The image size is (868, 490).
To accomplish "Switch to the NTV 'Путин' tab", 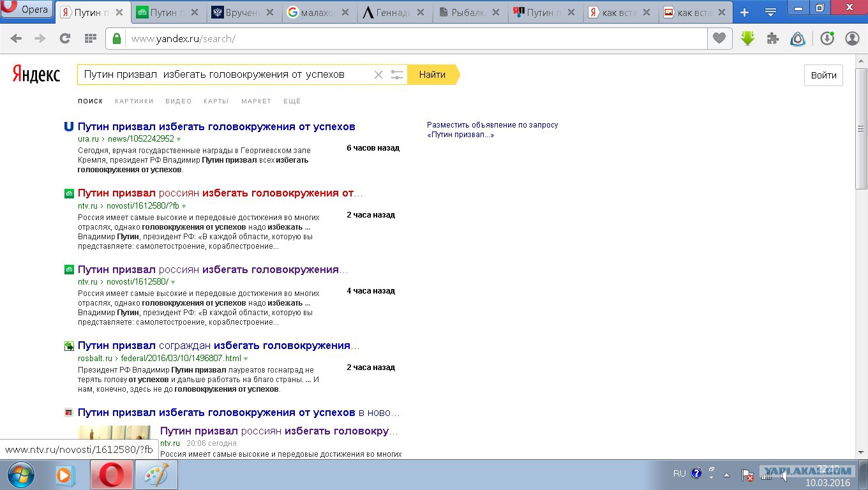I will [168, 12].
